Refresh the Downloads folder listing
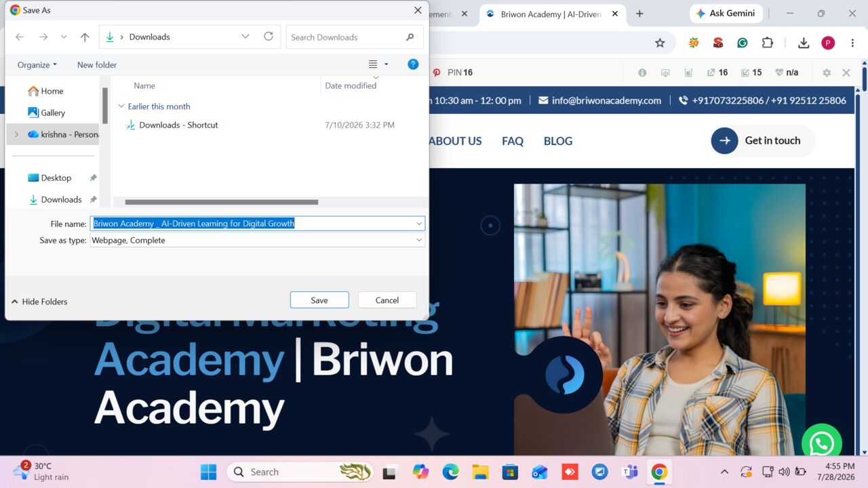Screen dimensions: 868x488 (x=269, y=37)
